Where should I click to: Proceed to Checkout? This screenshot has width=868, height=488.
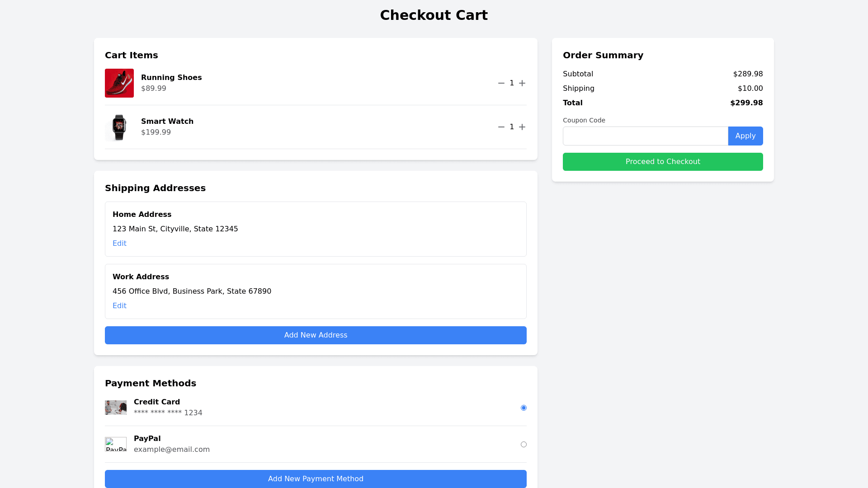click(663, 162)
